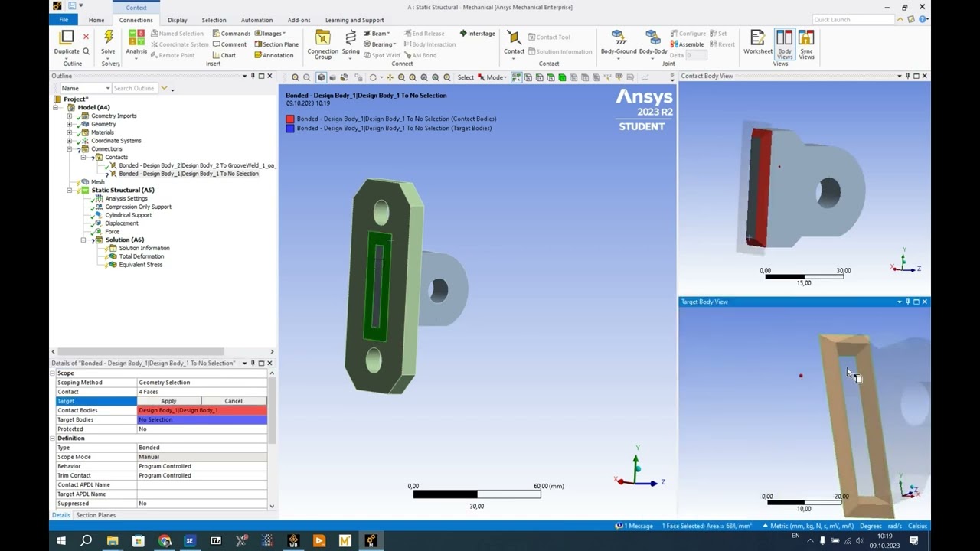Image resolution: width=980 pixels, height=551 pixels.
Task: Click the Assemble joints icon
Action: pyautogui.click(x=687, y=44)
